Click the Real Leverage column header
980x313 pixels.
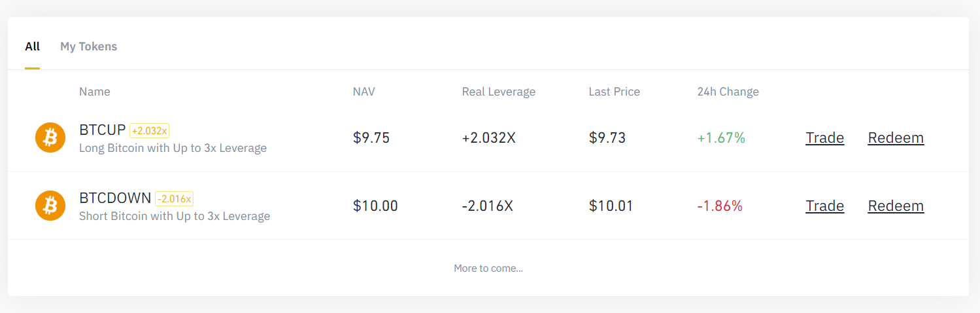click(x=498, y=92)
